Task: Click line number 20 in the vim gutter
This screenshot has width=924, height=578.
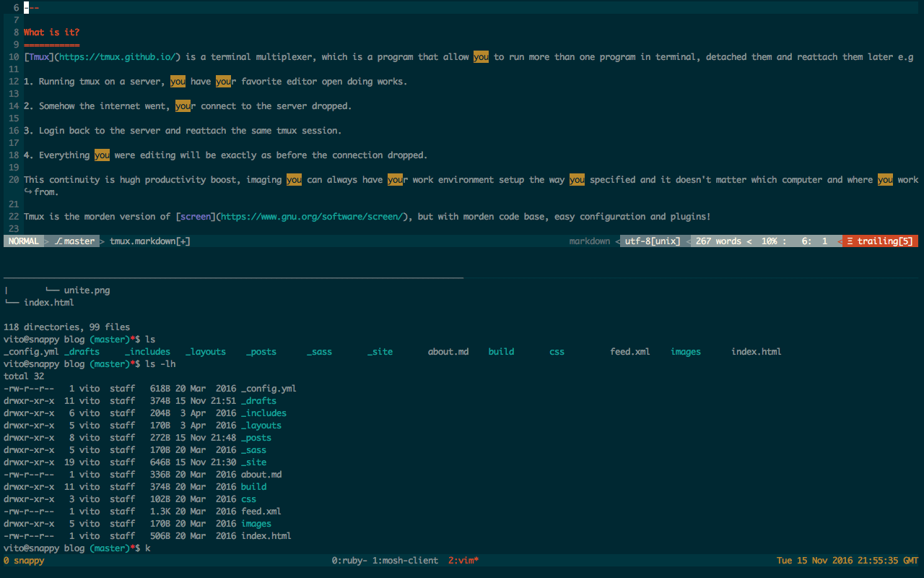Action: click(14, 180)
